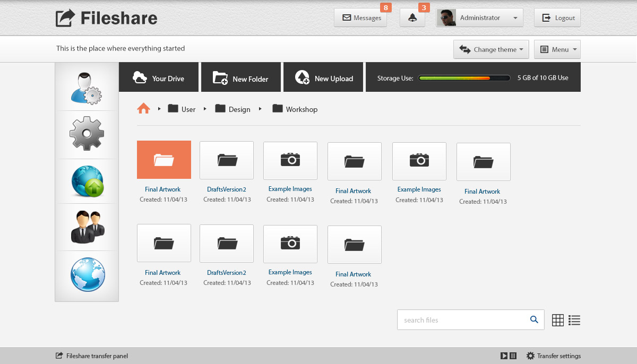Image resolution: width=637 pixels, height=364 pixels.
Task: Click the gear settings sidebar icon
Action: [x=87, y=134]
